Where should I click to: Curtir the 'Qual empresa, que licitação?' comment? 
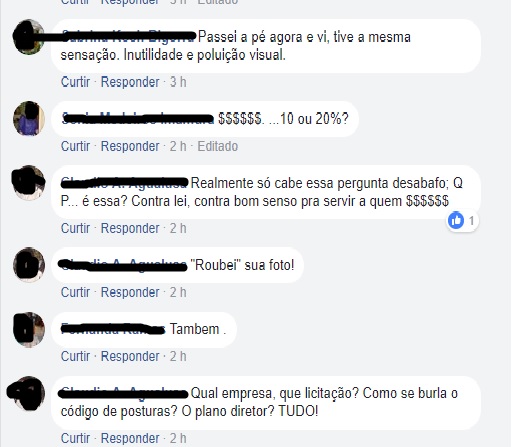pos(75,438)
